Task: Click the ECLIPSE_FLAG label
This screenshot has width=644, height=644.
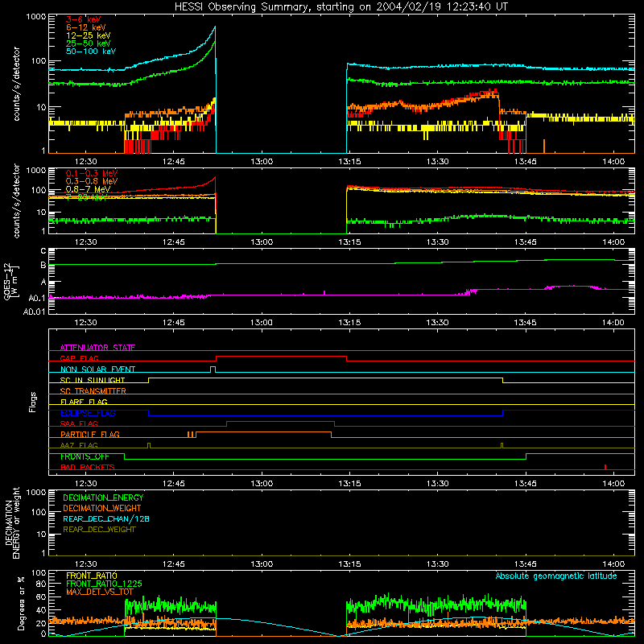Action: coord(88,413)
